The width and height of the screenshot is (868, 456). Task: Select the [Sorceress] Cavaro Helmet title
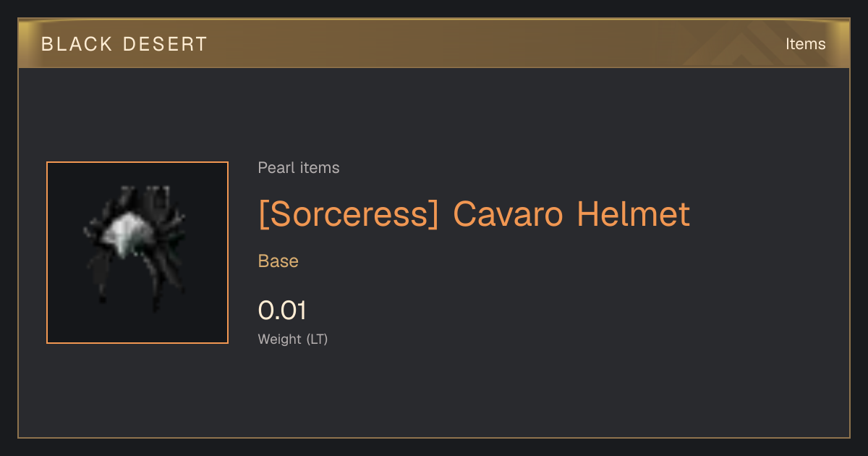(474, 214)
